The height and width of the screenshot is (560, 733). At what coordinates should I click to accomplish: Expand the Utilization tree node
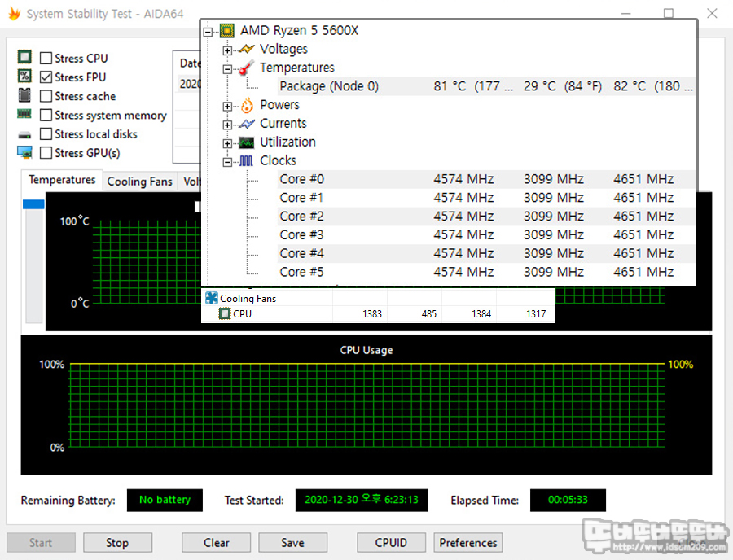tap(227, 143)
